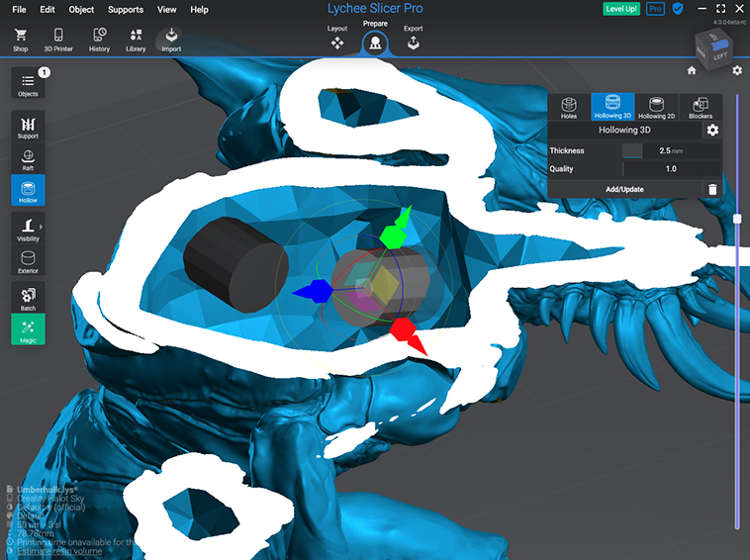Open the Library
The height and width of the screenshot is (560, 750).
coord(136,40)
